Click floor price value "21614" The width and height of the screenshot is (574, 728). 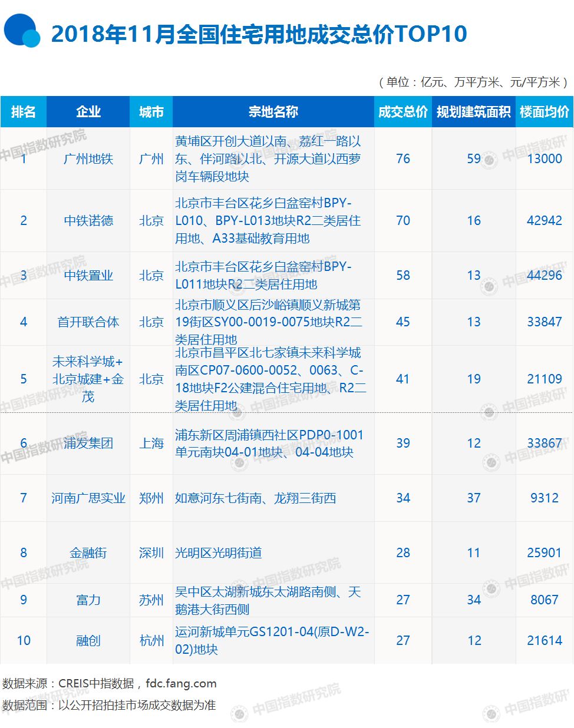click(545, 641)
